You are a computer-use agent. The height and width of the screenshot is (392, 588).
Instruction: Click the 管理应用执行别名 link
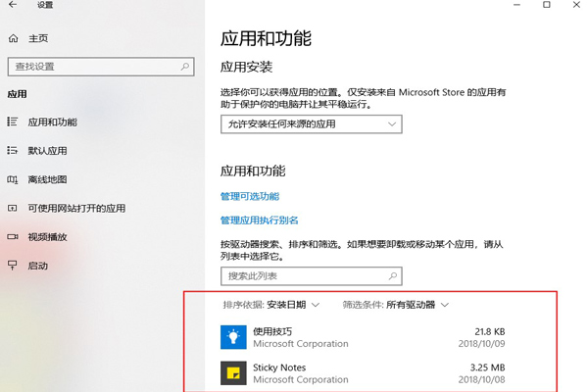pos(259,220)
